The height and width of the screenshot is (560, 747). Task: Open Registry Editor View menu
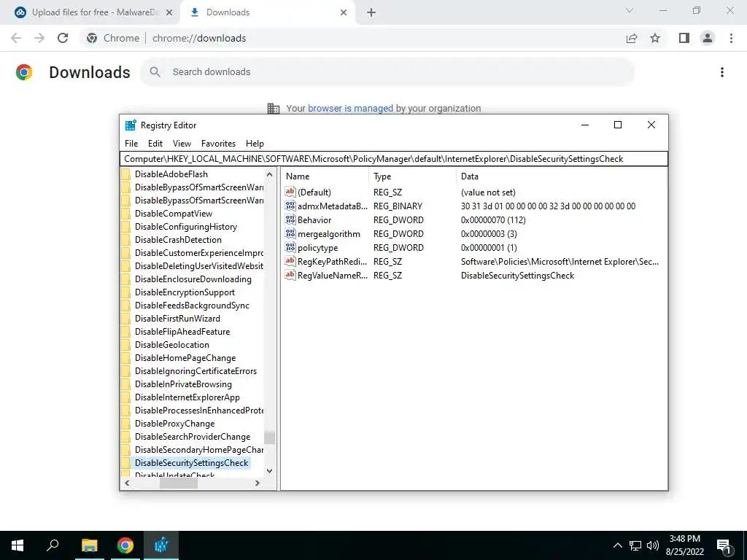(x=182, y=144)
